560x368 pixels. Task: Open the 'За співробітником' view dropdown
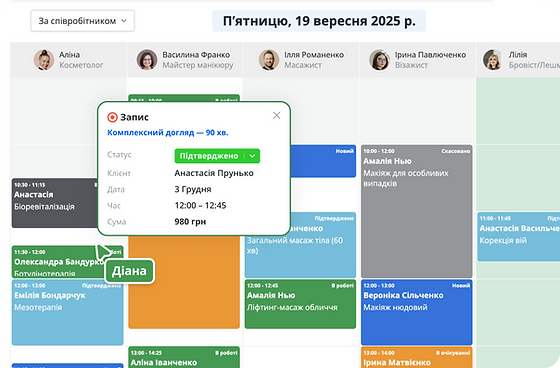click(x=82, y=21)
